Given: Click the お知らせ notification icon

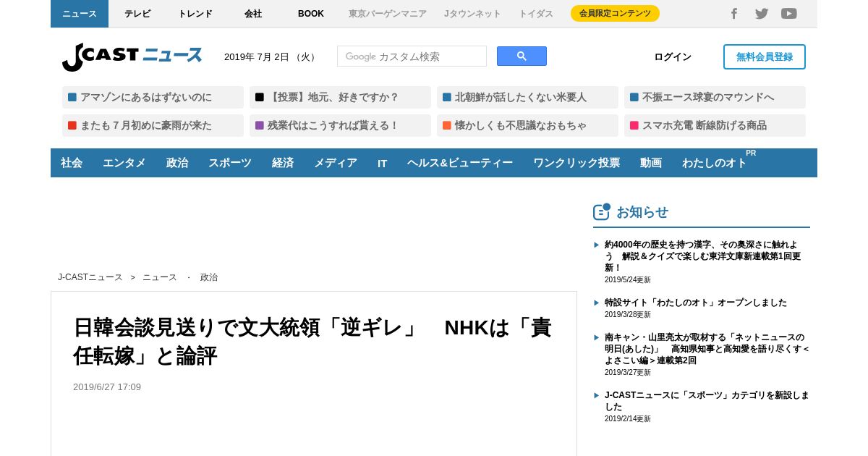Looking at the screenshot, I should coord(602,212).
